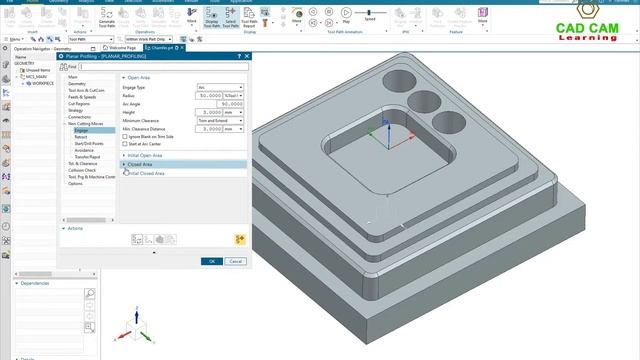Click the Operation Navigator sidebar icon
Viewport: 640px width, 360px height.
[6, 93]
